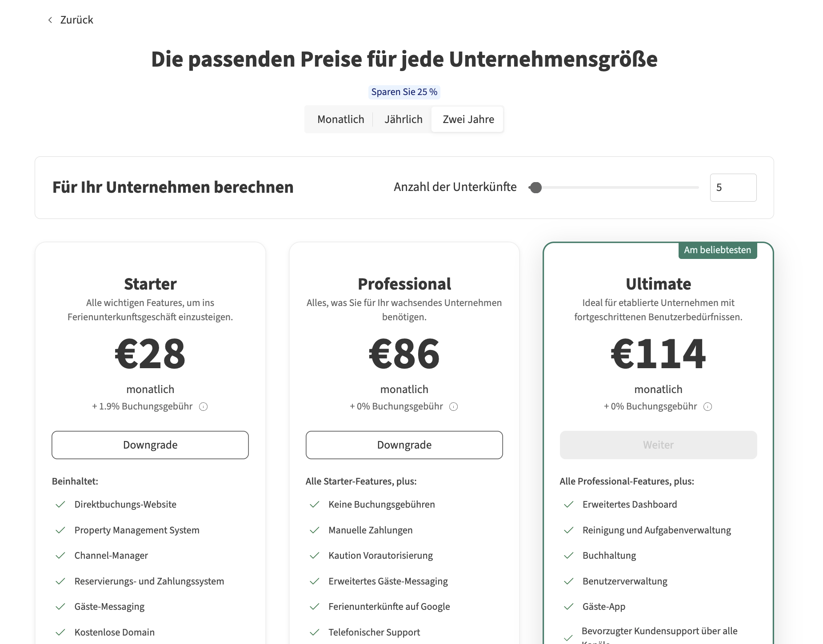
Task: Click the Am beliebtesten badge
Action: 717,250
